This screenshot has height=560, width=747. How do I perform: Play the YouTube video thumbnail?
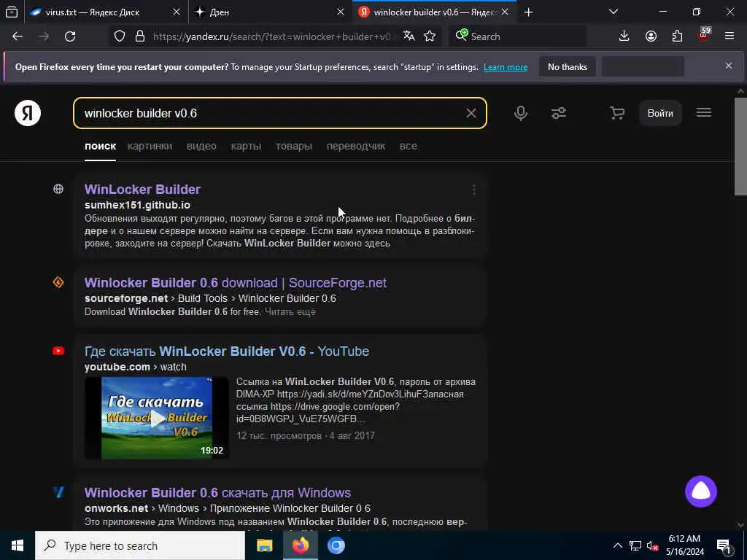(x=157, y=418)
